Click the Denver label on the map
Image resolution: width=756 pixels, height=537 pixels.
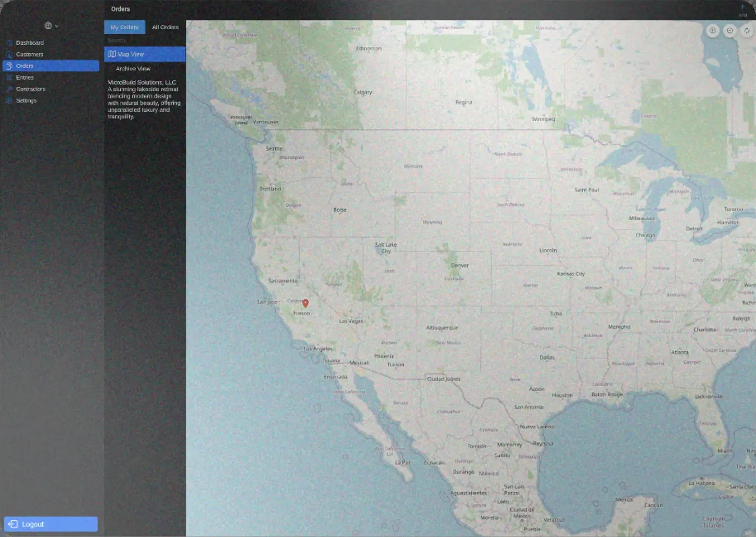point(460,265)
